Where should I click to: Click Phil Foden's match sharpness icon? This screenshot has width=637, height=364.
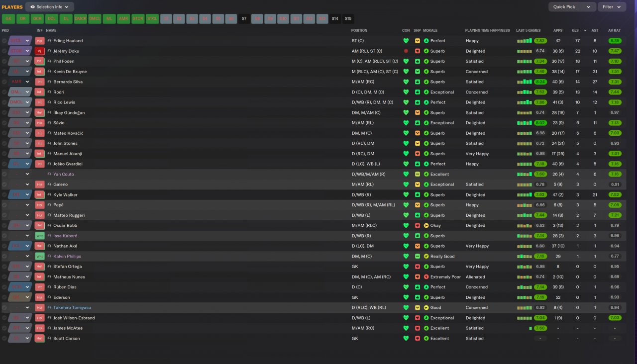click(x=418, y=61)
